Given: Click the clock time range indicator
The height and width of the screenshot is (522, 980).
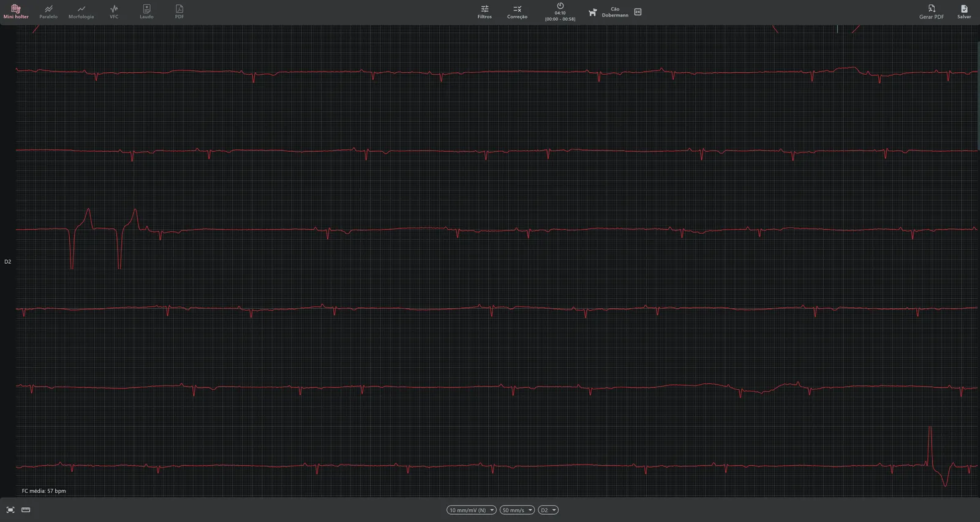Looking at the screenshot, I should pyautogui.click(x=560, y=12).
